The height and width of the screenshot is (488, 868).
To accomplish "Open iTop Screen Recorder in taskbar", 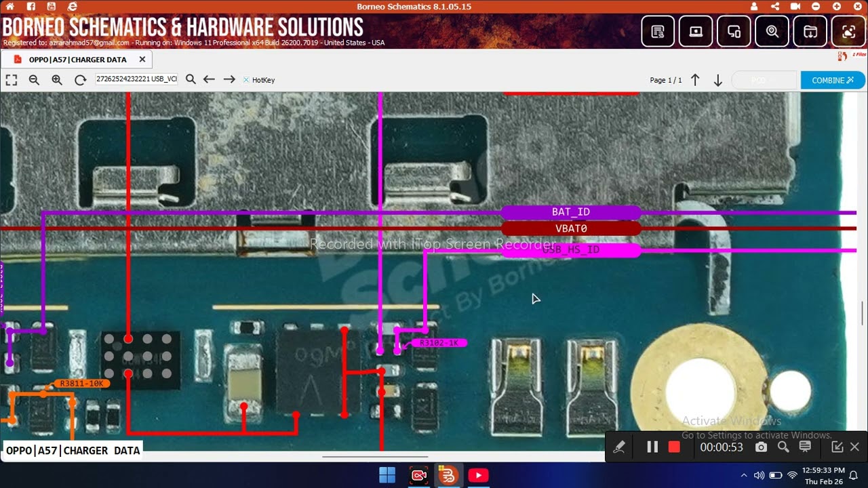I will click(x=418, y=475).
